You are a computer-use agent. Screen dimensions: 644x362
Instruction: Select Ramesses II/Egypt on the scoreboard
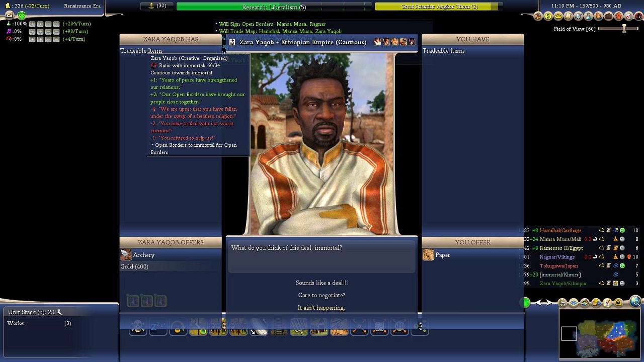(561, 248)
